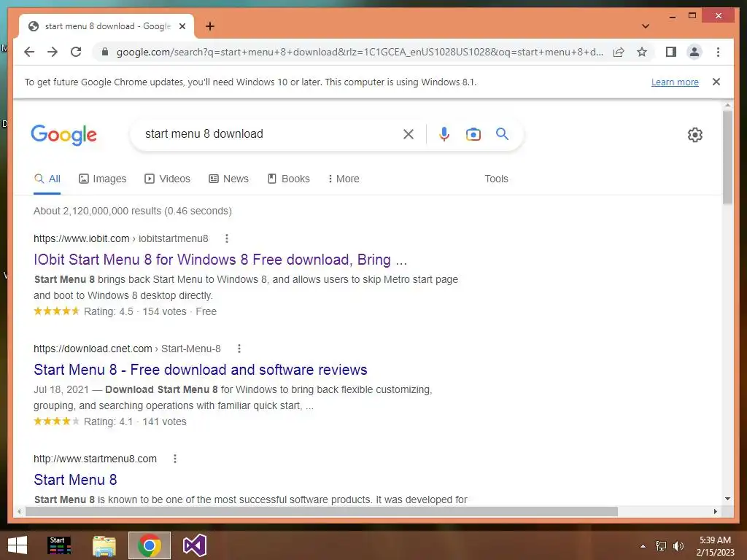This screenshot has width=747, height=560.
Task: Open tab search dropdown arrow
Action: coord(645,26)
